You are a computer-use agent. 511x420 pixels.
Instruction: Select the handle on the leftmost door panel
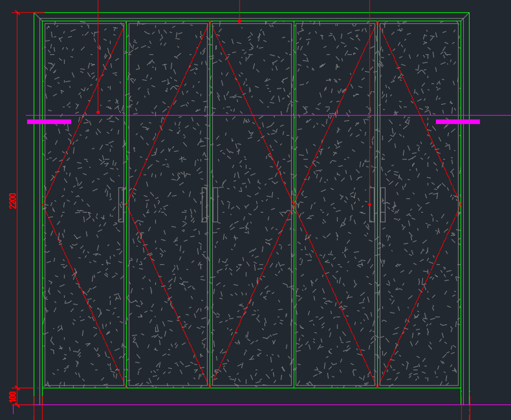pyautogui.click(x=121, y=205)
